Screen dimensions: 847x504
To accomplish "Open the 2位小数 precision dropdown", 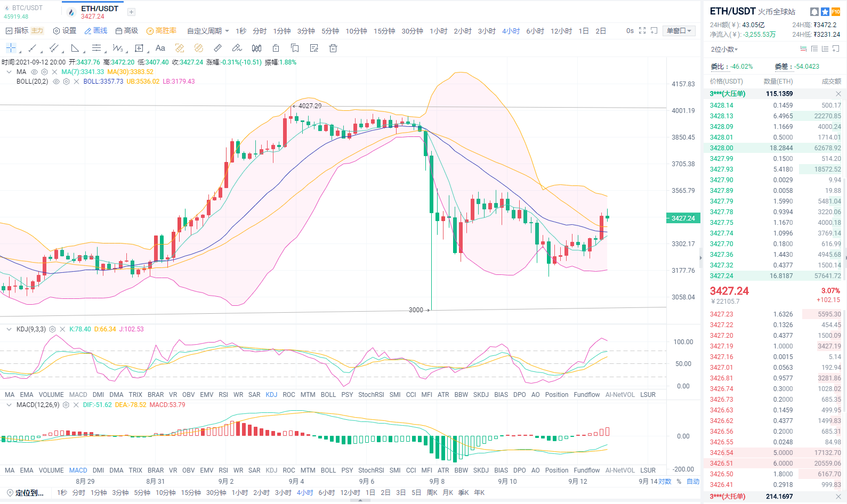I will pos(724,50).
